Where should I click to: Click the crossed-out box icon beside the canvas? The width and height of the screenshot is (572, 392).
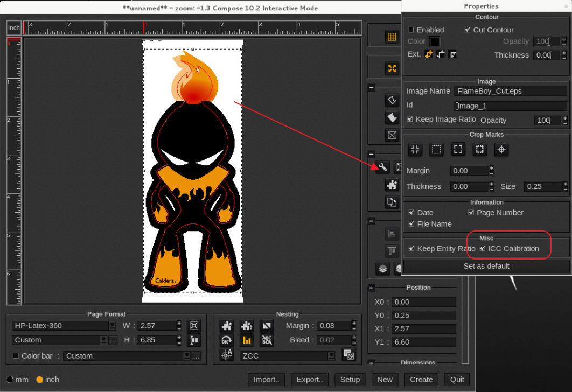pyautogui.click(x=392, y=135)
